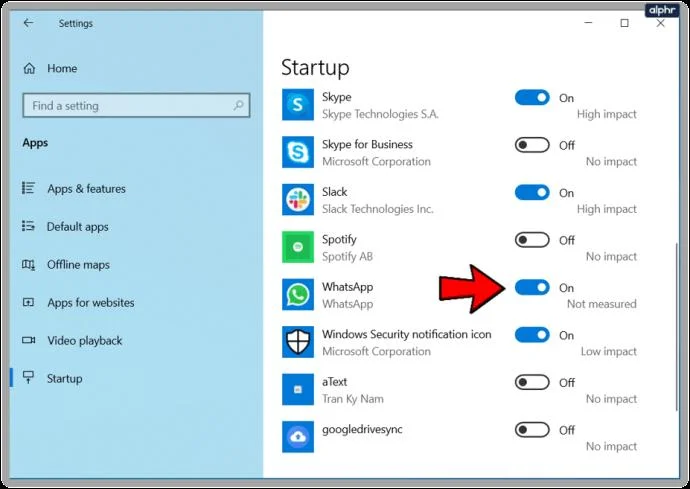Turn on googledrivesync startup toggle
The height and width of the screenshot is (489, 690).
[x=532, y=430]
